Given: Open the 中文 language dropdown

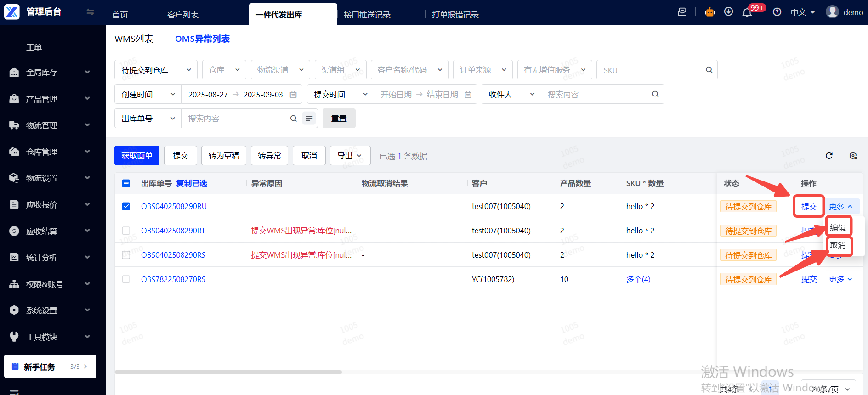Looking at the screenshot, I should [803, 12].
